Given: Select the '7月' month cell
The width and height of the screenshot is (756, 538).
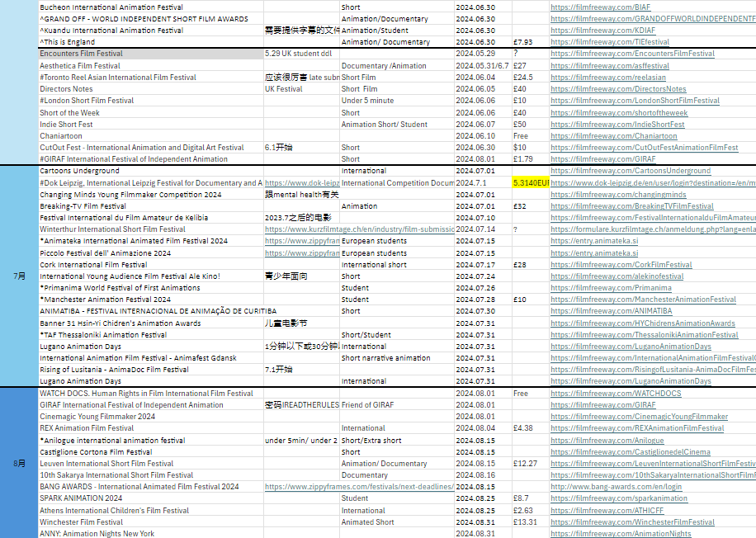Looking at the screenshot, I should pos(19,276).
